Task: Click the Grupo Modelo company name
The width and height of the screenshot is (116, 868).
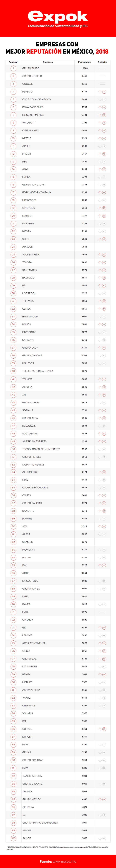Action: [x=32, y=76]
